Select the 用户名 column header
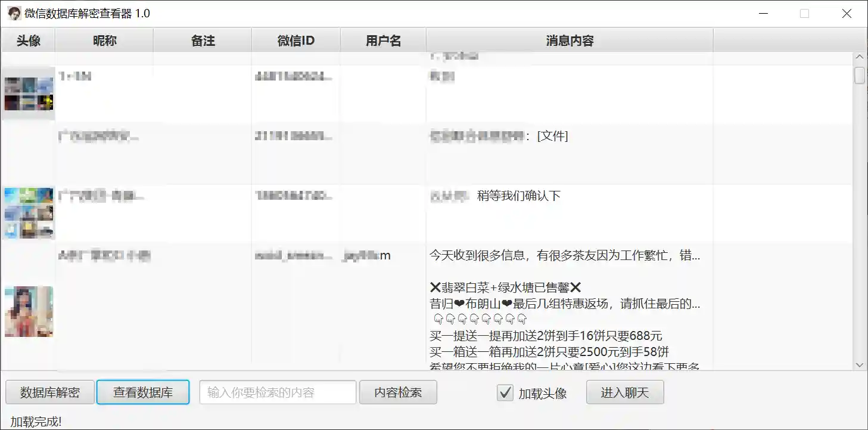Viewport: 868px width, 430px height. pyautogui.click(x=383, y=41)
